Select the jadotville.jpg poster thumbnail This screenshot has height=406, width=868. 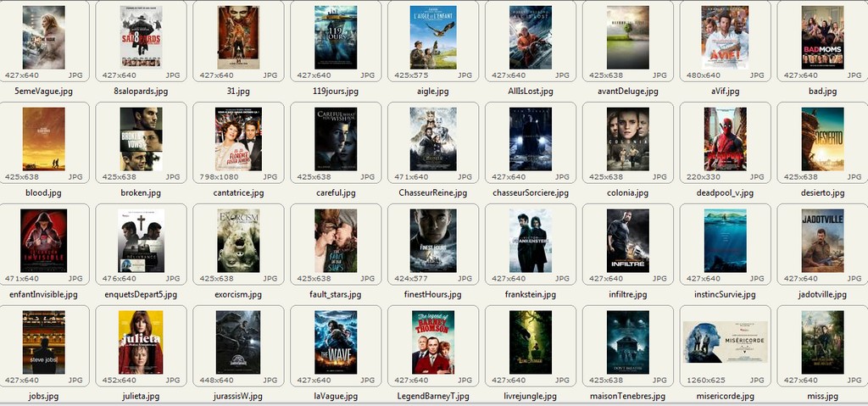[x=823, y=241]
